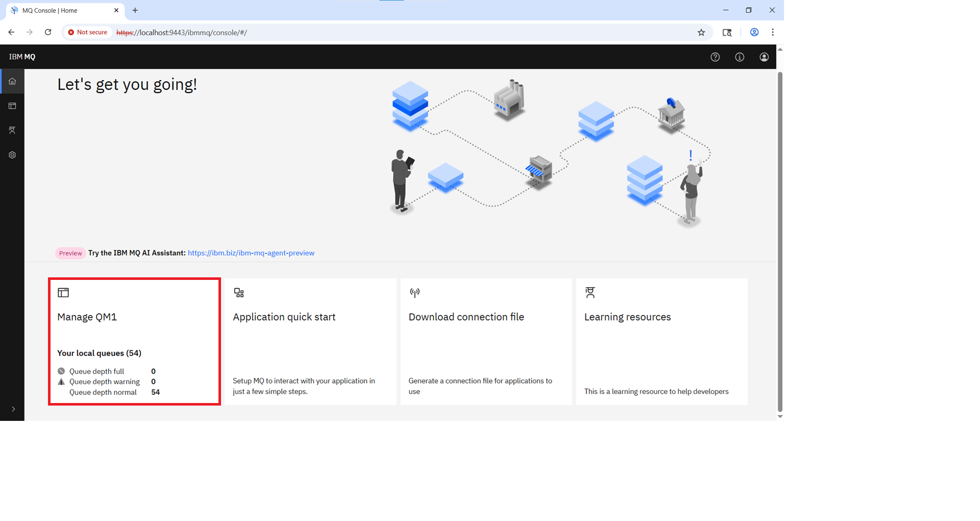This screenshot has height=521, width=980.
Task: Click the 'Queue depth full' row text
Action: point(96,371)
